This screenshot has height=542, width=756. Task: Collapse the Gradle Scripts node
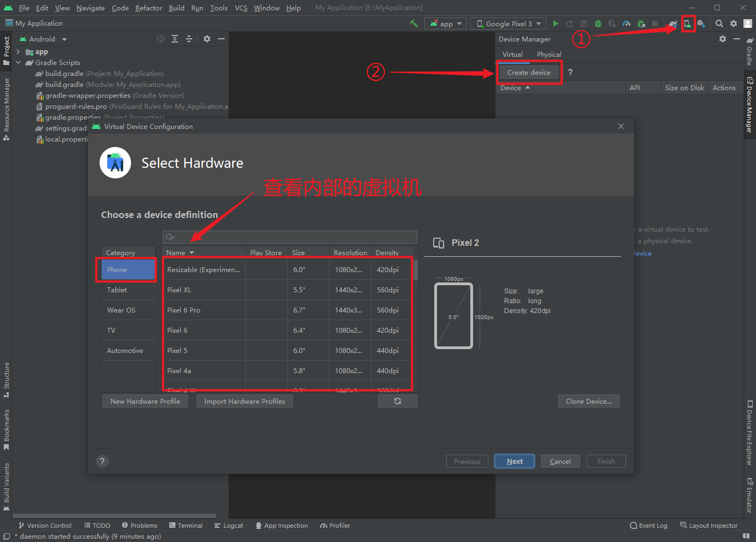18,63
